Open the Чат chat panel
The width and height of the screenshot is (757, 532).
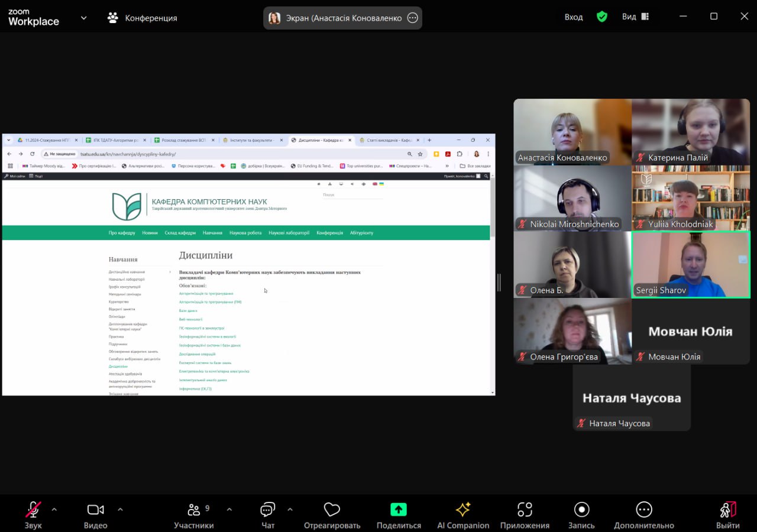coord(268,515)
